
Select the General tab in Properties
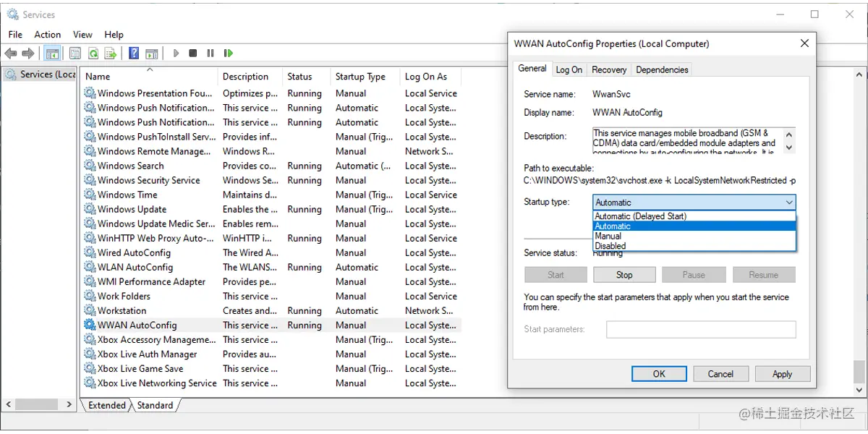point(532,68)
